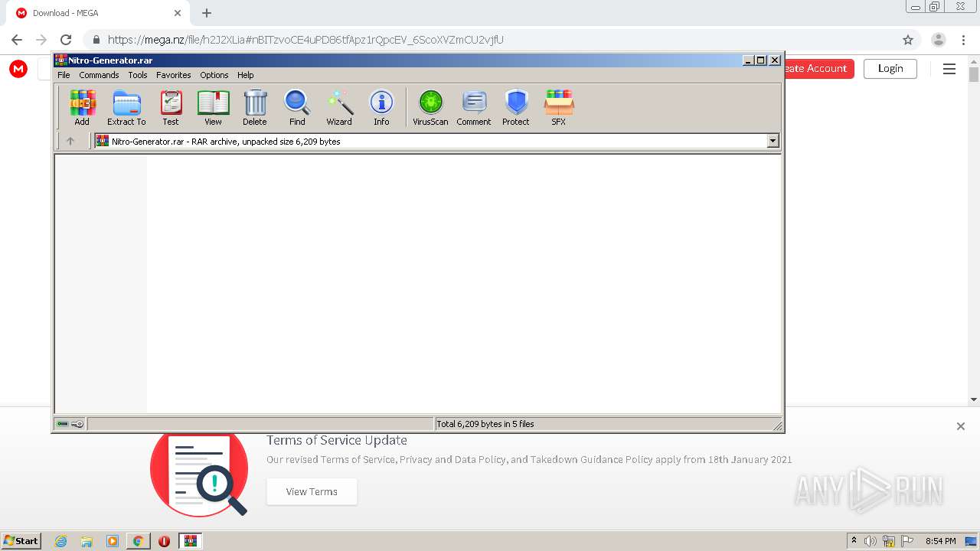Open the Tools menu

tap(138, 75)
